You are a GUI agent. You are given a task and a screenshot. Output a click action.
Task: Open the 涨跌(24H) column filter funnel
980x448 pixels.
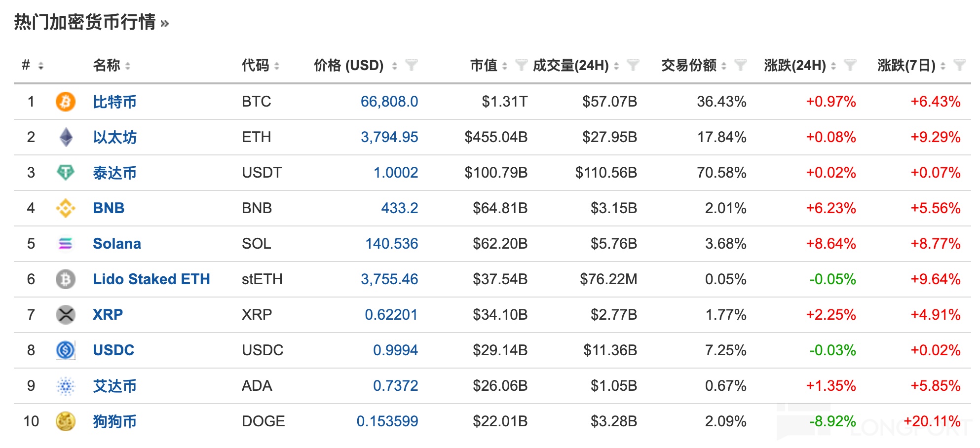850,65
